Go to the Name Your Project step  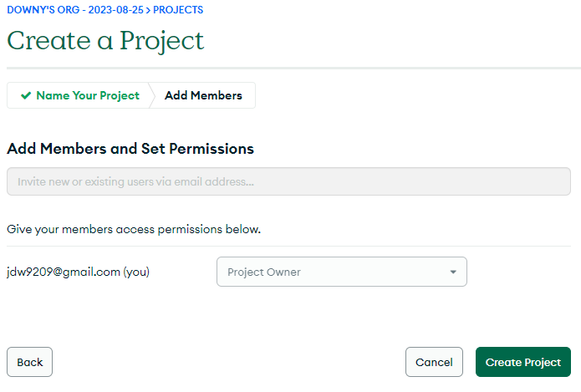tap(88, 95)
